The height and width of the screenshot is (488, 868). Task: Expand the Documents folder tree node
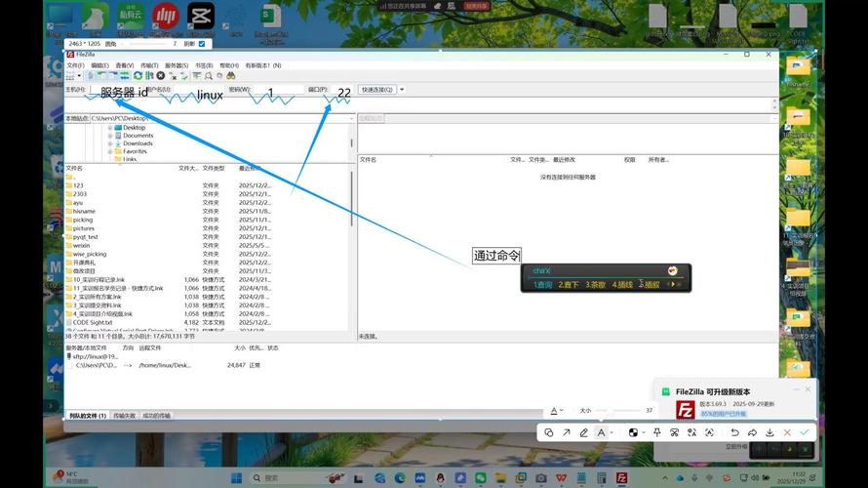point(110,136)
